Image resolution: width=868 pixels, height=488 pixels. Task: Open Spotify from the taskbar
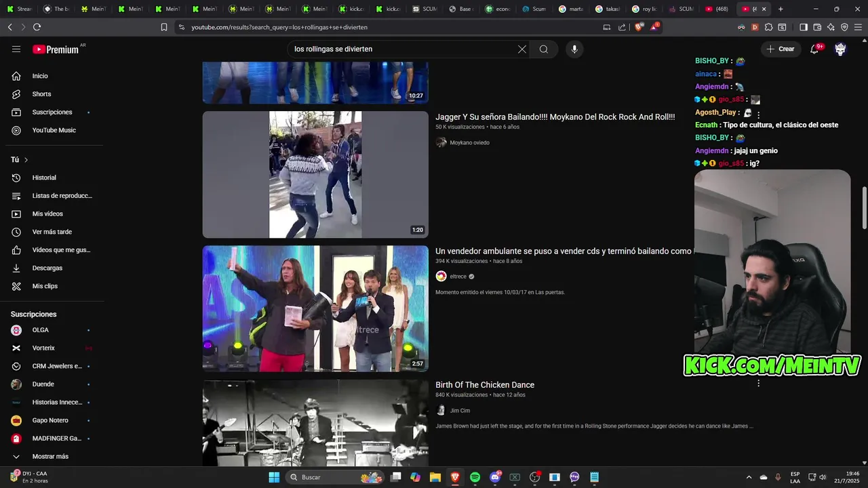[475, 477]
